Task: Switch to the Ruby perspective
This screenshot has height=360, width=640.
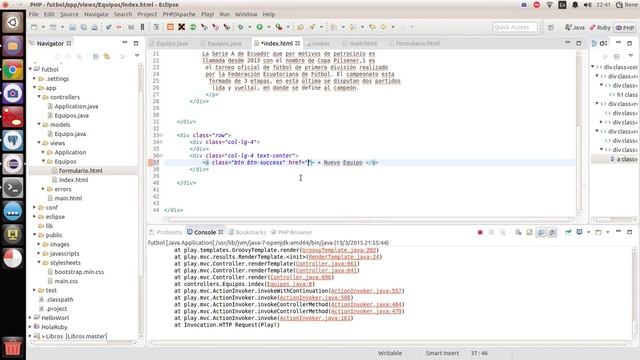Action: pos(600,28)
